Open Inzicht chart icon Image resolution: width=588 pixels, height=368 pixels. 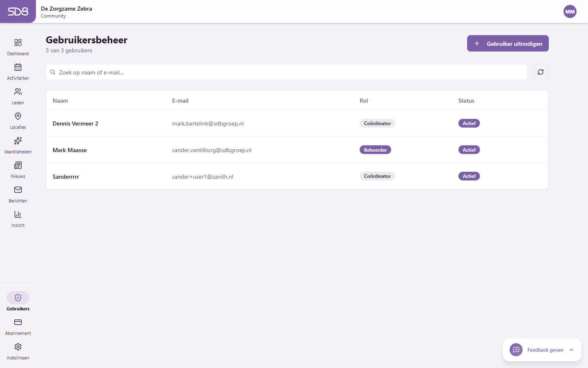coord(18,215)
